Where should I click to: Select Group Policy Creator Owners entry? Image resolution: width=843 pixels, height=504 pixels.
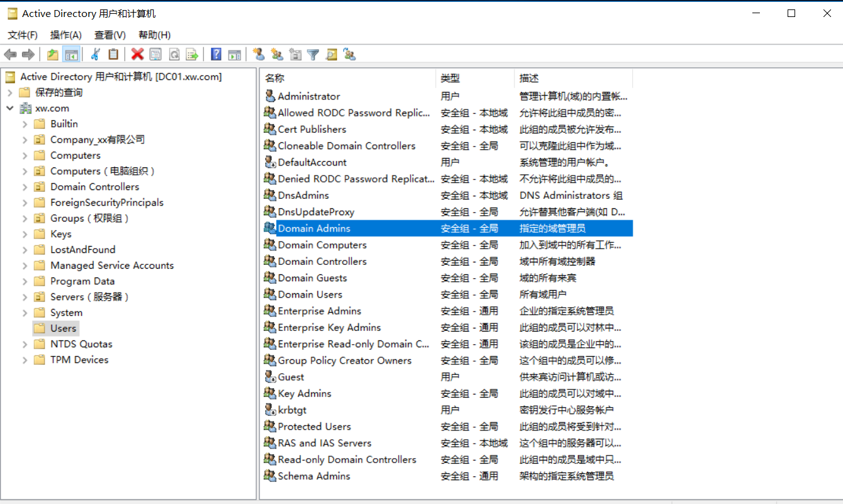click(345, 361)
